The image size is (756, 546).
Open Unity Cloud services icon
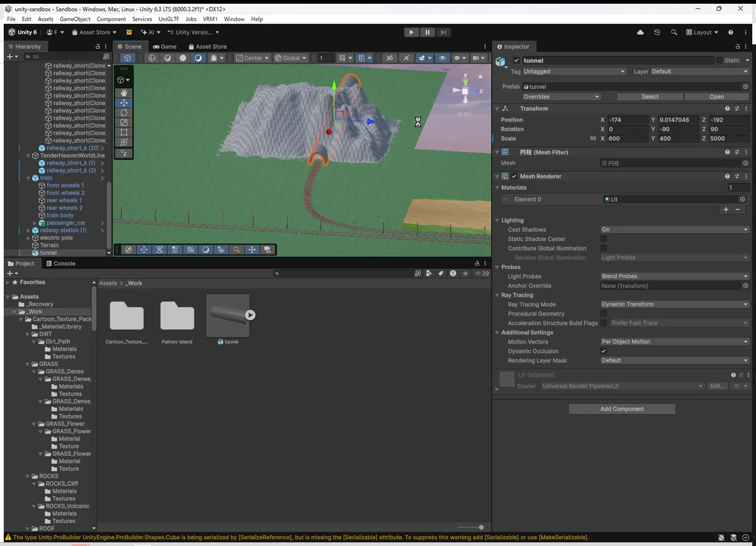641,32
